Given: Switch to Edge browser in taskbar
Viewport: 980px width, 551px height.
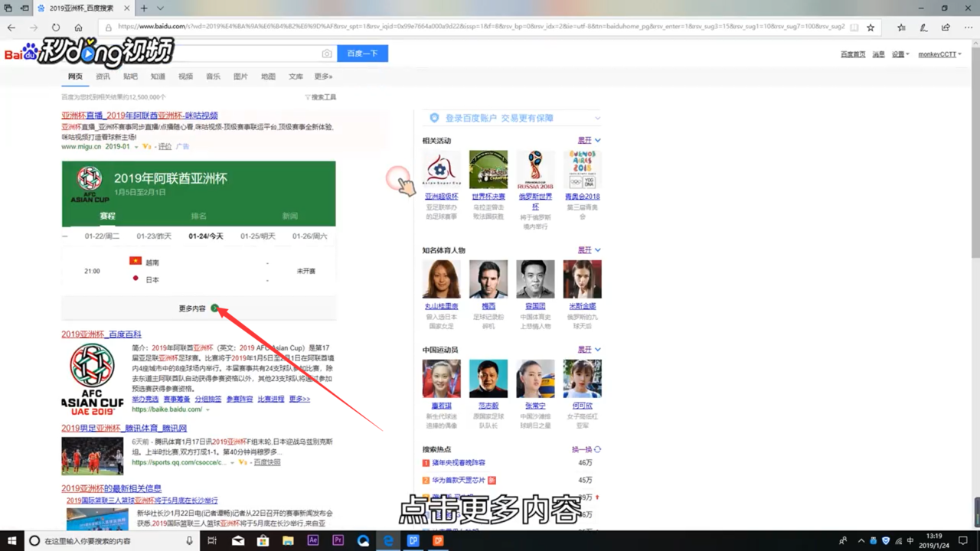Looking at the screenshot, I should pos(388,541).
